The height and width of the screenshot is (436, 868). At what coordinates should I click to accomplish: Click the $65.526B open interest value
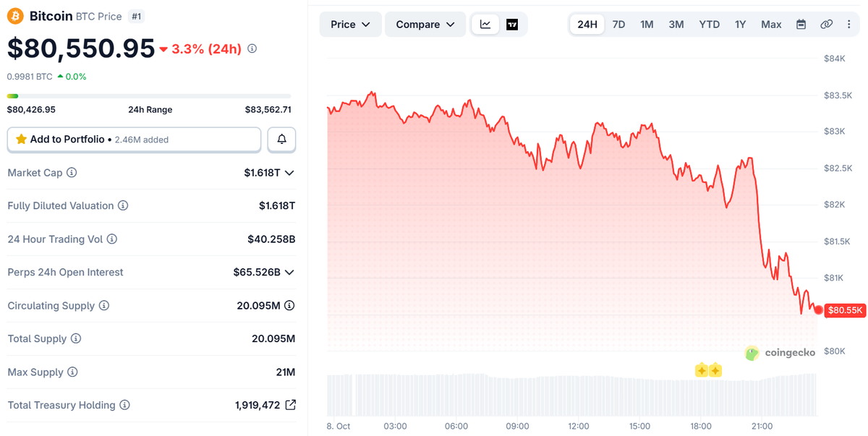[257, 273]
